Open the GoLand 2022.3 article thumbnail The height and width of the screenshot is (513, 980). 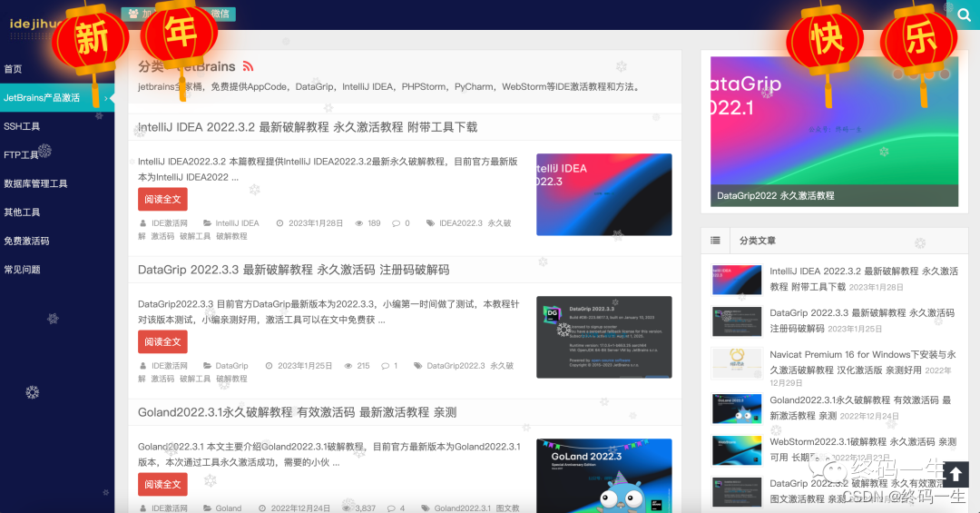coord(604,476)
